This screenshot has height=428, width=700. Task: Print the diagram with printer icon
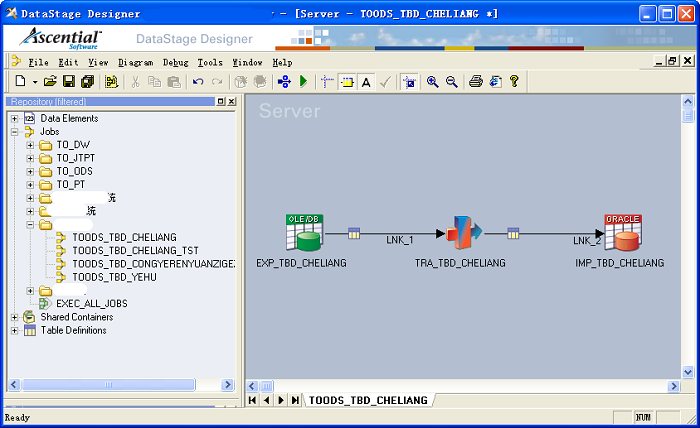tap(476, 81)
